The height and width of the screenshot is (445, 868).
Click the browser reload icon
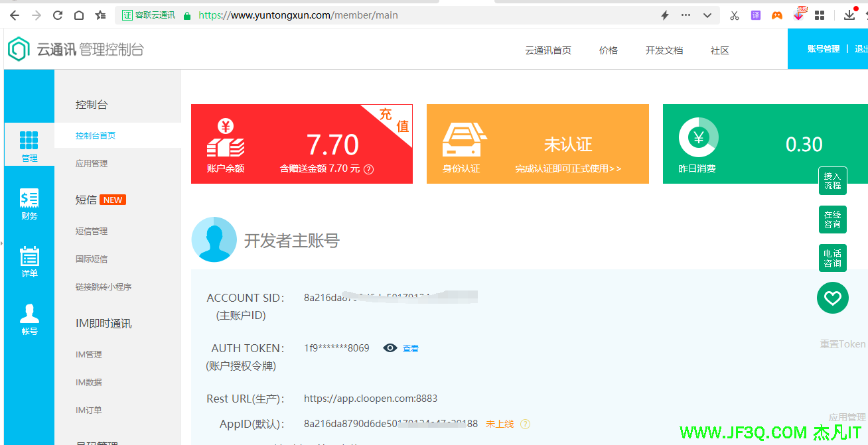[x=58, y=15]
